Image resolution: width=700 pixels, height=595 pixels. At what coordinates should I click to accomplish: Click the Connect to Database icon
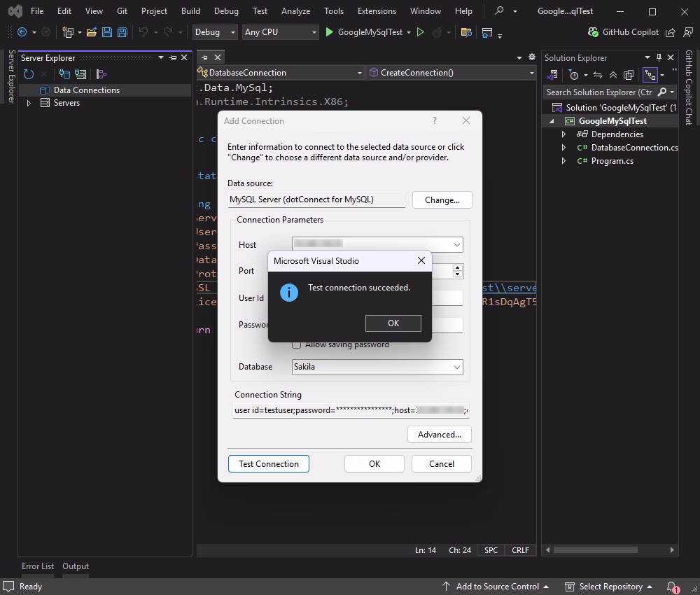[x=64, y=74]
